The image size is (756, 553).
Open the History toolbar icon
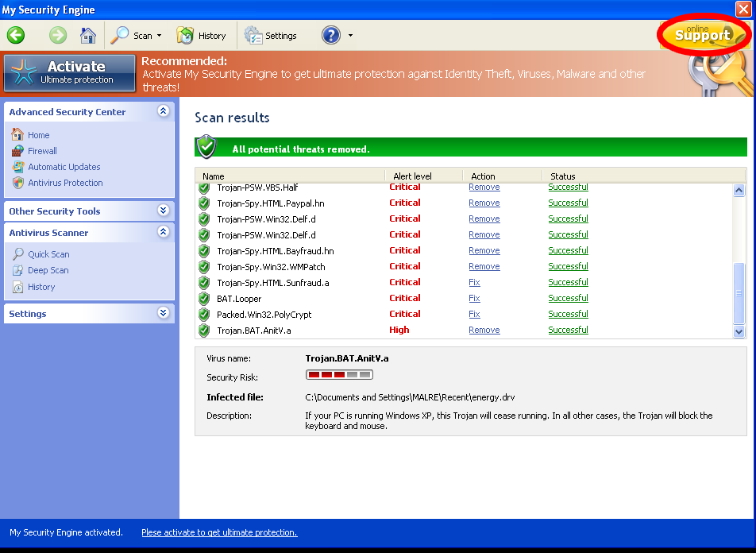(x=185, y=35)
